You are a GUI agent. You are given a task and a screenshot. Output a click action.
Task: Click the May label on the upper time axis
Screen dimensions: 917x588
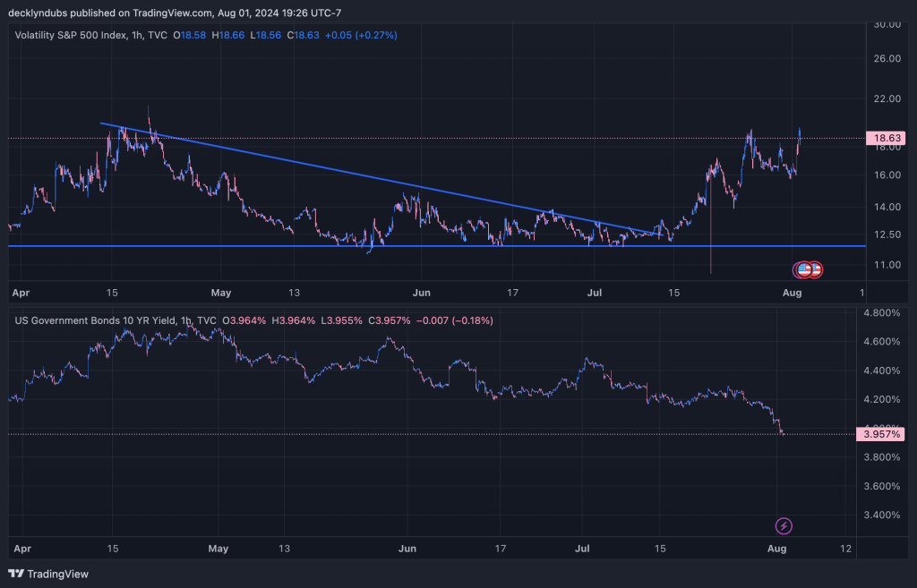221,292
